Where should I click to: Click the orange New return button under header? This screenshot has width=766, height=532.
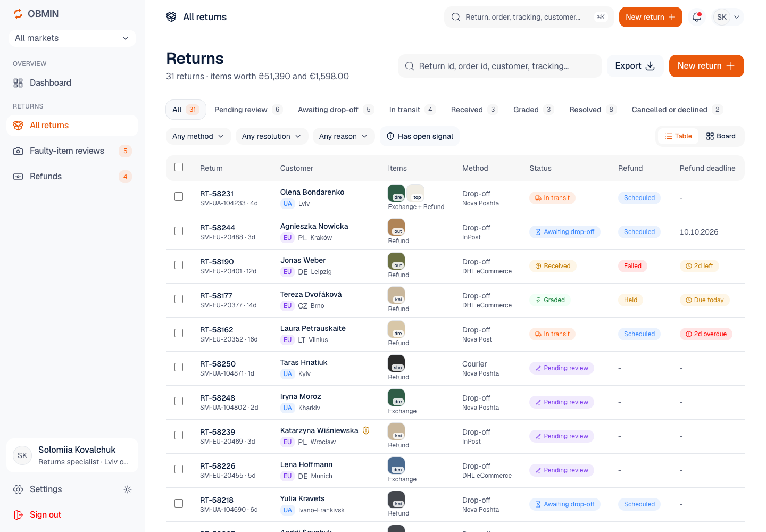click(x=706, y=66)
